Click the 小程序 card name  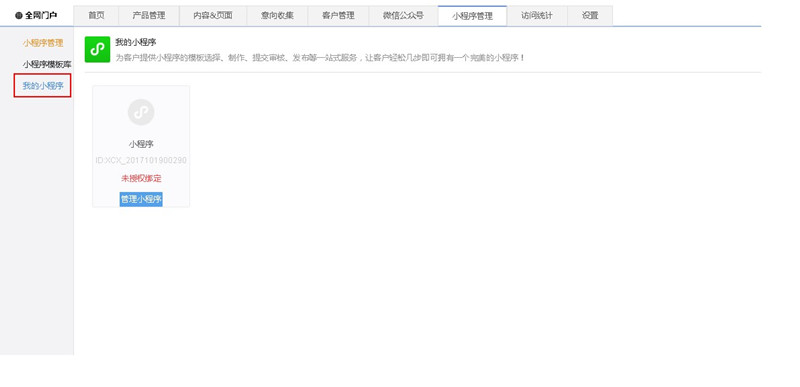(141, 144)
